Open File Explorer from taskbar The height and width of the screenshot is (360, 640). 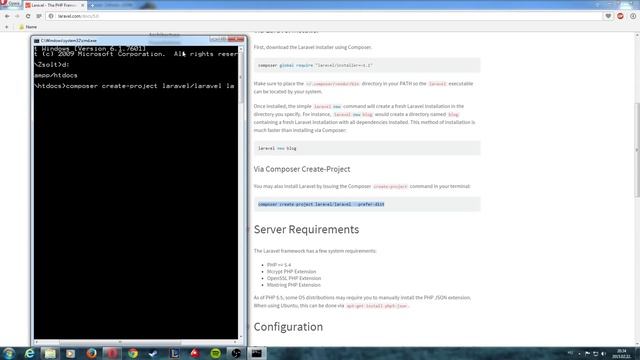coord(50,353)
